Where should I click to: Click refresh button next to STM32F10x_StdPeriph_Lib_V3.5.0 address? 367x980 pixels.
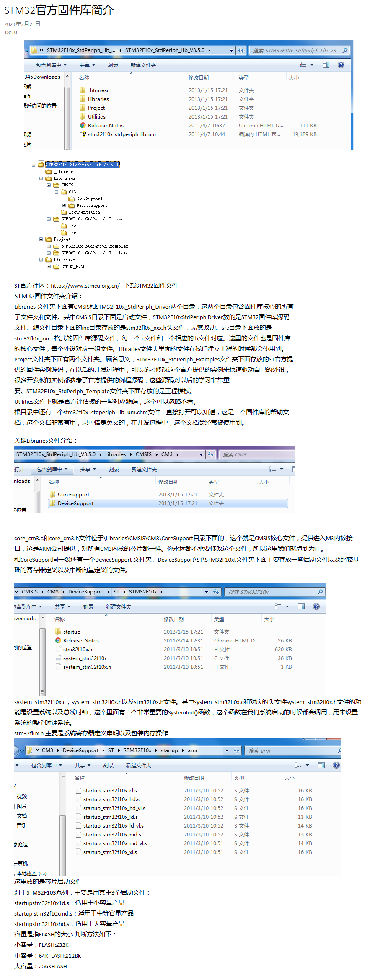tap(241, 50)
